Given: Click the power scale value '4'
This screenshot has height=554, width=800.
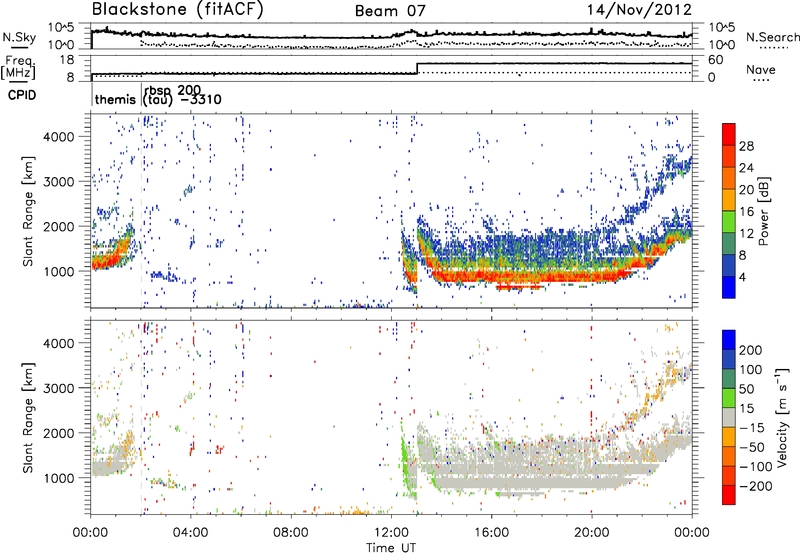Looking at the screenshot, I should coord(743,278).
